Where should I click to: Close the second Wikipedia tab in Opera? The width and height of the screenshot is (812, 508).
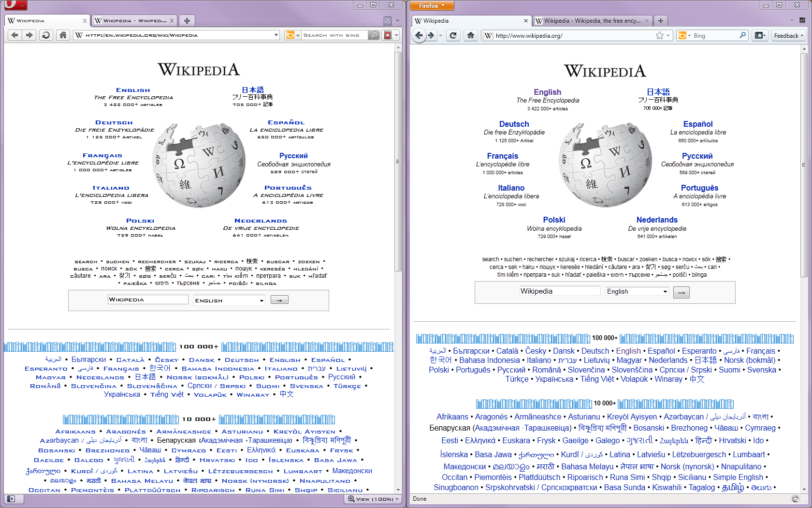(172, 21)
